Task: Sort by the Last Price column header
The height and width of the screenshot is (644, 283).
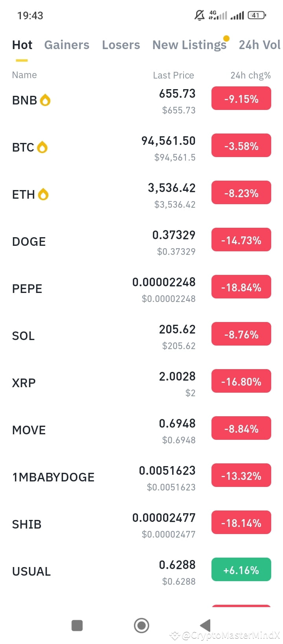Action: click(173, 75)
